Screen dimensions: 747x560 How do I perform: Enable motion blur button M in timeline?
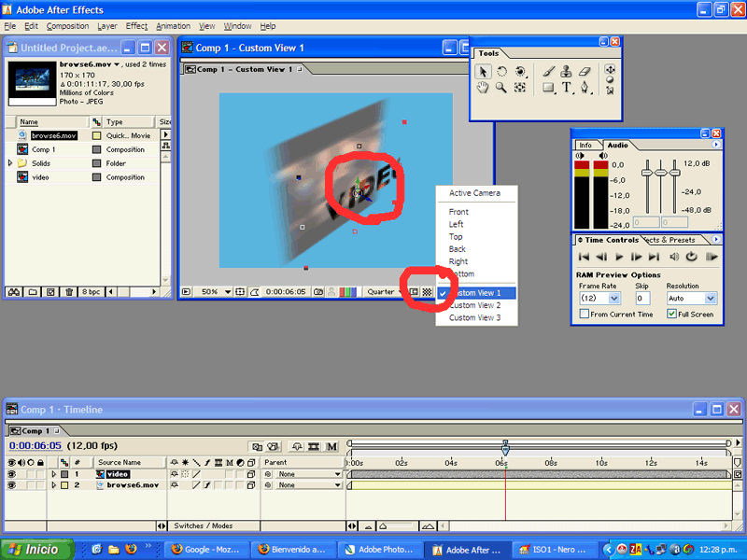point(331,447)
